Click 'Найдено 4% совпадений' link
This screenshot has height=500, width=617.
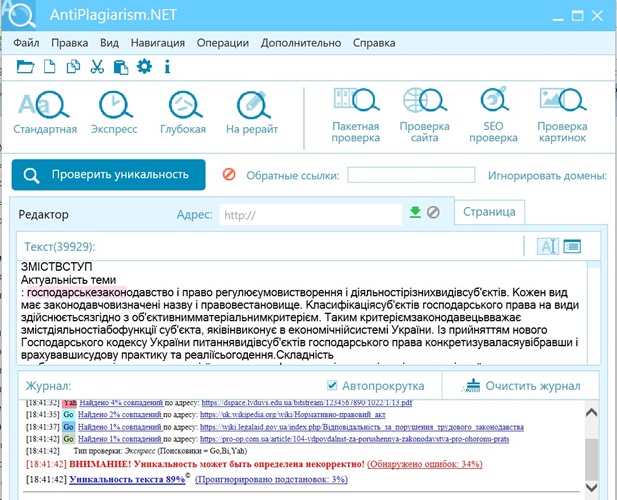121,403
